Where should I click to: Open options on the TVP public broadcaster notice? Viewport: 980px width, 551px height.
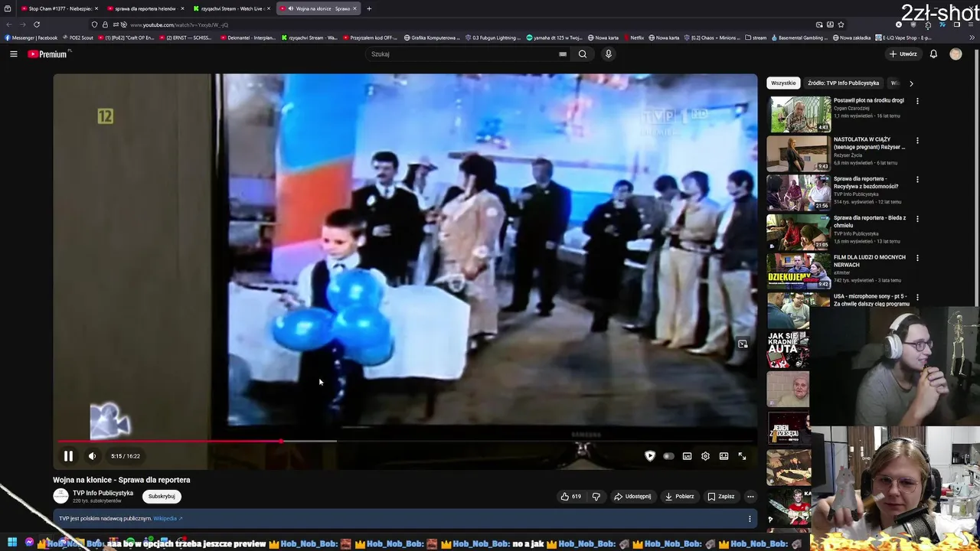pos(750,519)
